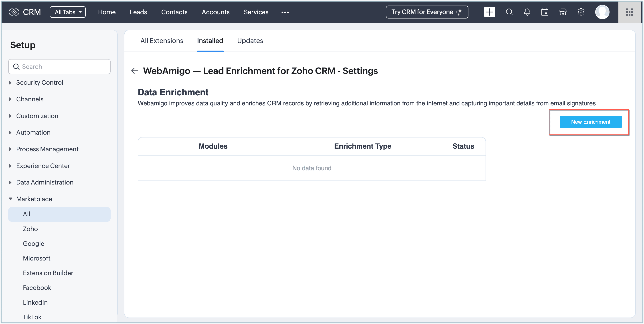Open the Setup gear icon
Image resolution: width=644 pixels, height=324 pixels.
click(581, 12)
